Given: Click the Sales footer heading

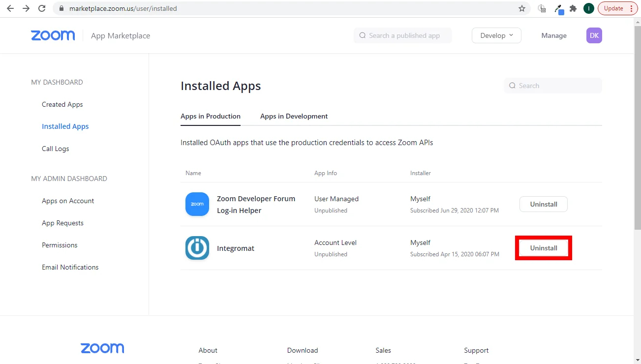Looking at the screenshot, I should click(x=383, y=350).
